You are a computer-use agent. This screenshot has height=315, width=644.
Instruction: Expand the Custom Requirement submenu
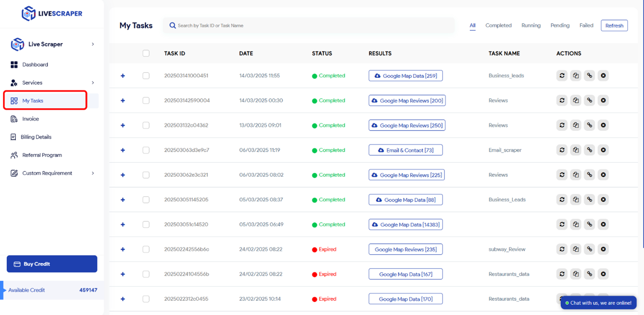[93, 173]
